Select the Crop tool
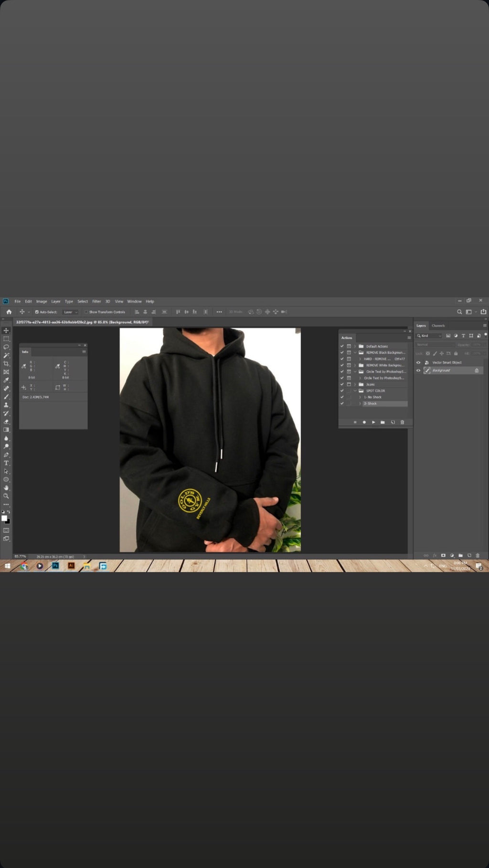Screen dimensions: 489x868 click(x=6, y=363)
